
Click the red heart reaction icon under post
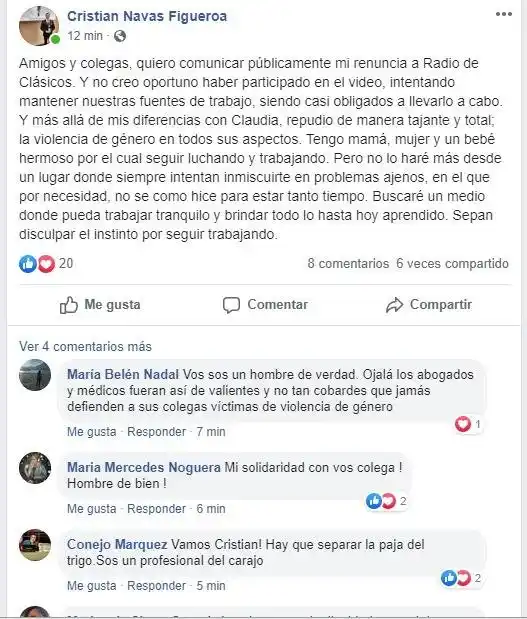[46, 264]
